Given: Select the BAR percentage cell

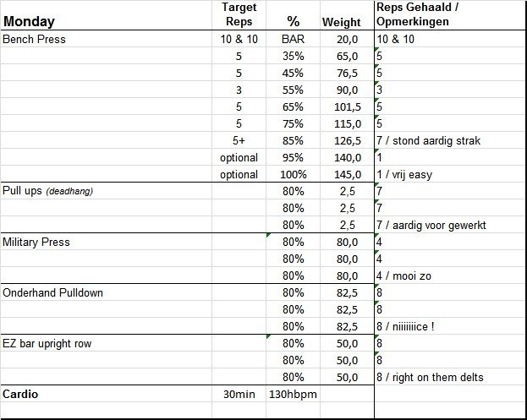Looking at the screenshot, I should click(294, 39).
